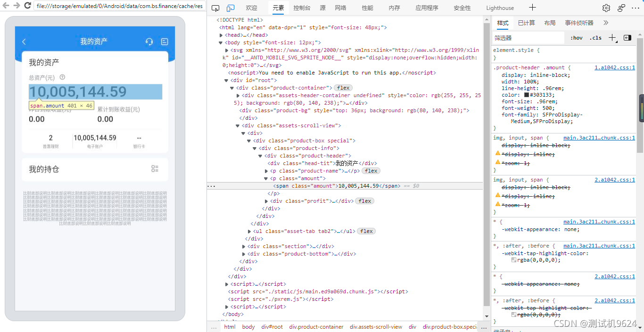
Task: Toggle the :hov element state panel
Action: click(577, 38)
